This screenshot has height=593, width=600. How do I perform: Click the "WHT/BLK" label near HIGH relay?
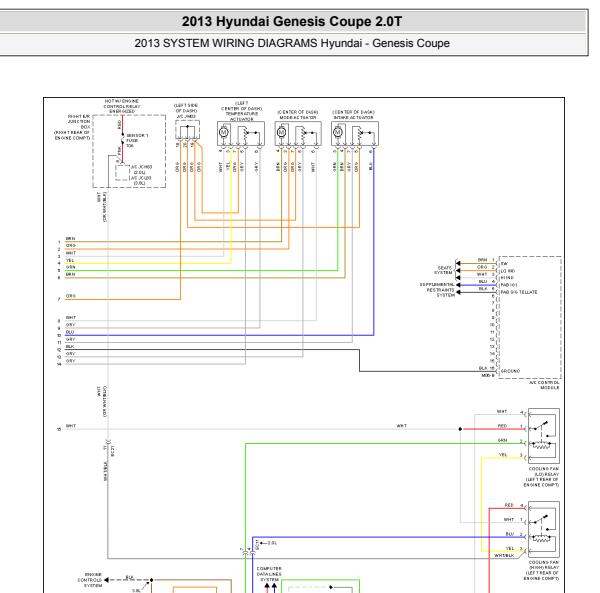[504, 555]
